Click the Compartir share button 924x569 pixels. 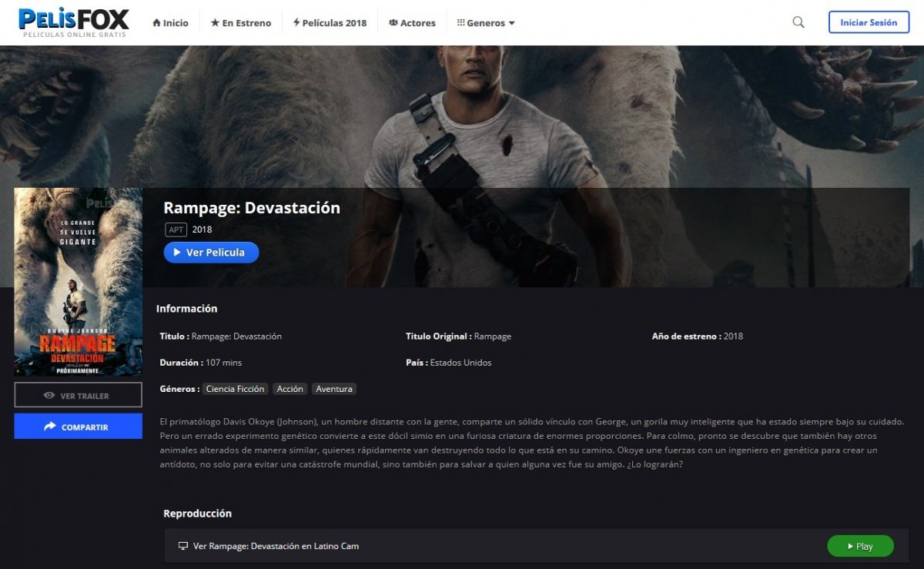pos(78,427)
